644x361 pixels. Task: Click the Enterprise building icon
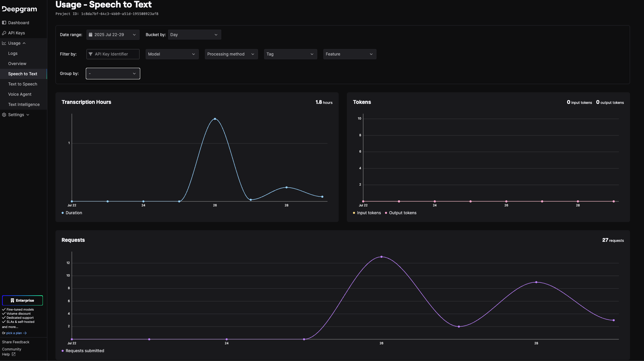click(x=13, y=300)
